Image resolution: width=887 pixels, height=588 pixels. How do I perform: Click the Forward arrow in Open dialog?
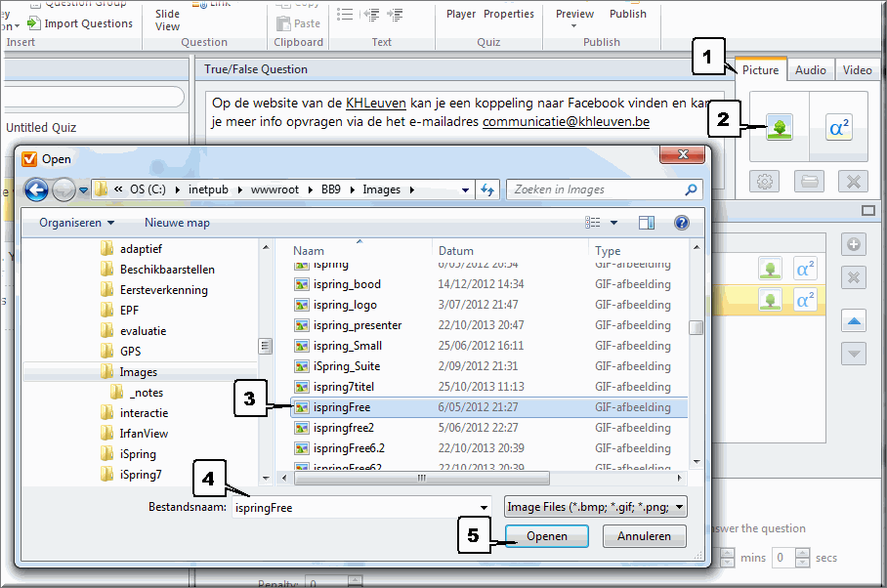[x=63, y=189]
